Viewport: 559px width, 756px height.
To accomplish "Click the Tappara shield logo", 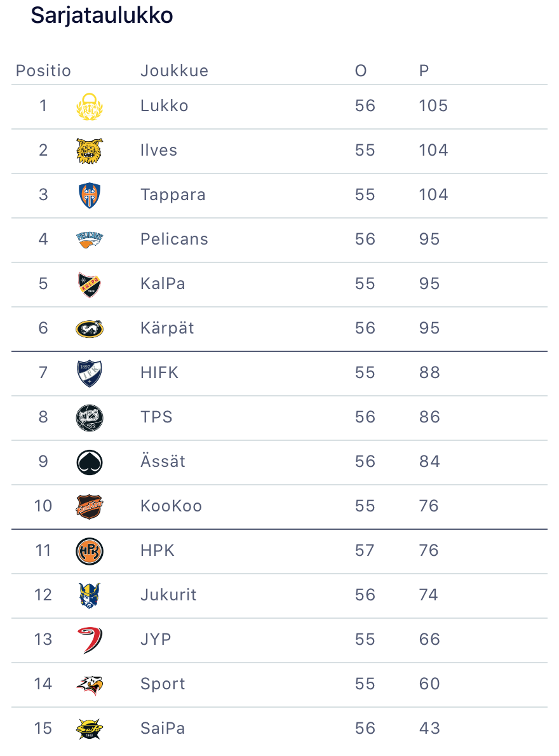I will 89,195.
